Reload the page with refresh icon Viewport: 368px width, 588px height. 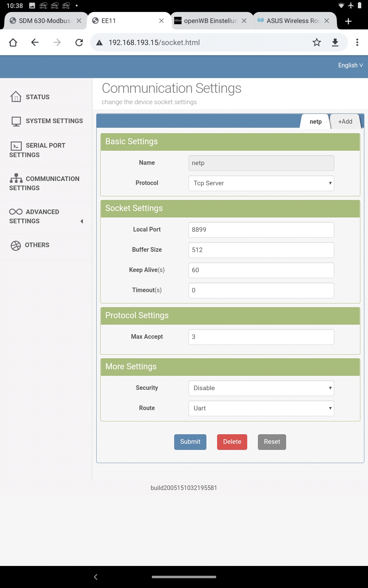click(79, 42)
